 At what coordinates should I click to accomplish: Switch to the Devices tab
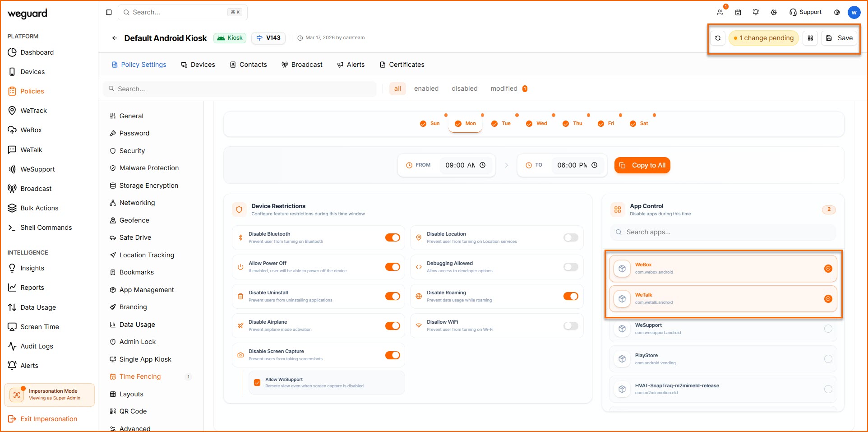pos(198,65)
